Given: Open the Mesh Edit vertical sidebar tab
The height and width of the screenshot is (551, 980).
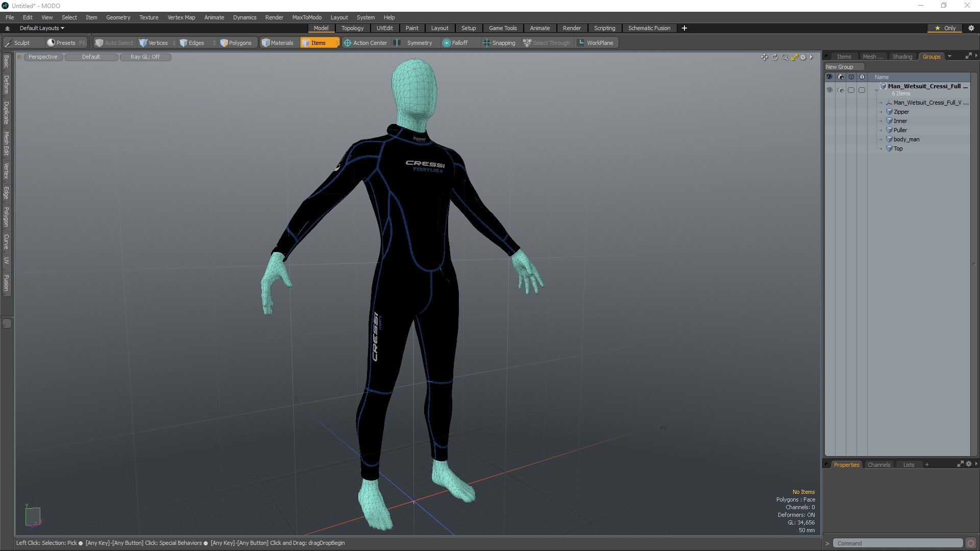Looking at the screenshot, I should coord(7,144).
